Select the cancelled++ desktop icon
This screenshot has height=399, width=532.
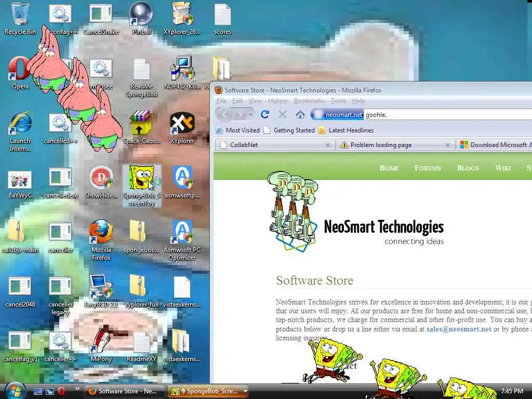click(60, 128)
